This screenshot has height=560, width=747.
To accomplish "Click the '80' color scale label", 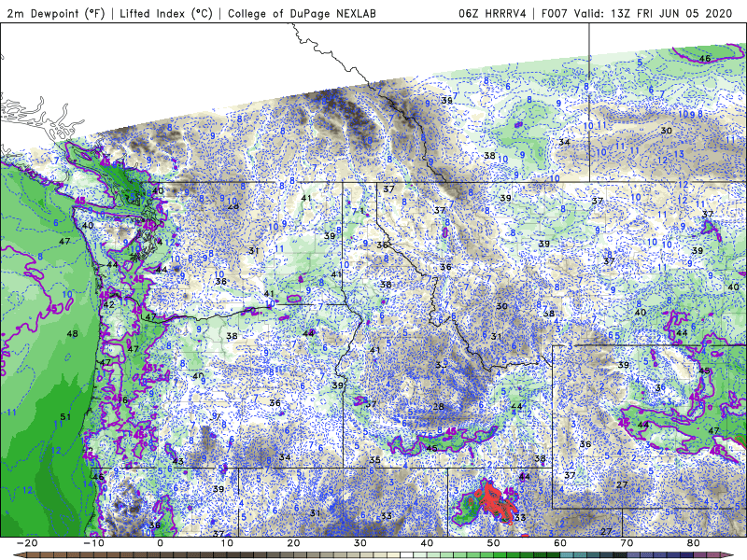I will (x=694, y=543).
